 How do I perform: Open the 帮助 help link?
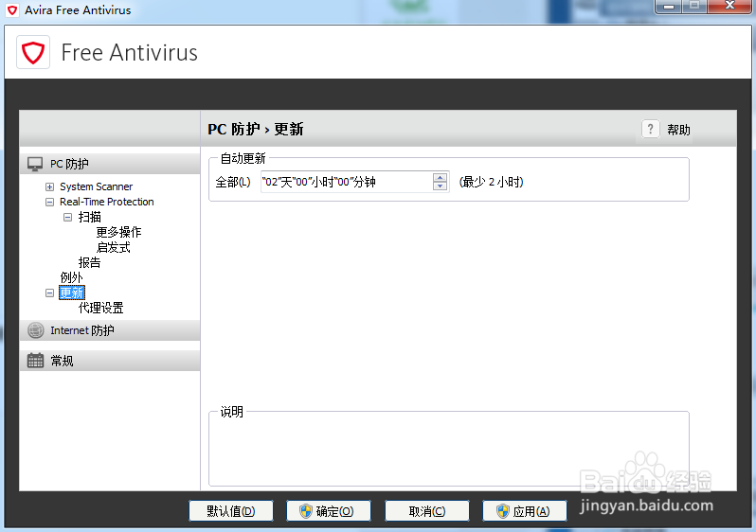coord(678,130)
